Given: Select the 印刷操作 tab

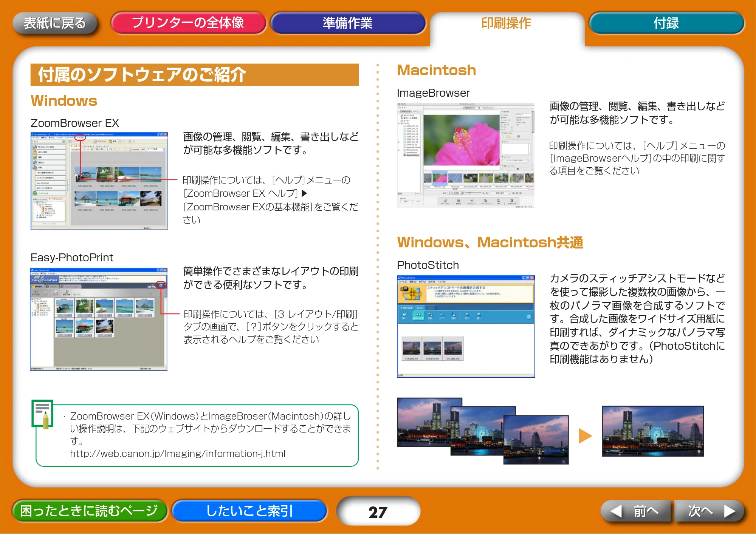Looking at the screenshot, I should (507, 23).
